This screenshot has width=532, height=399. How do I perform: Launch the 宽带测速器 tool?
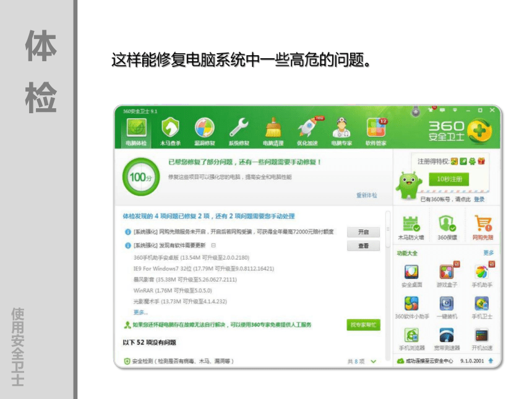click(447, 335)
